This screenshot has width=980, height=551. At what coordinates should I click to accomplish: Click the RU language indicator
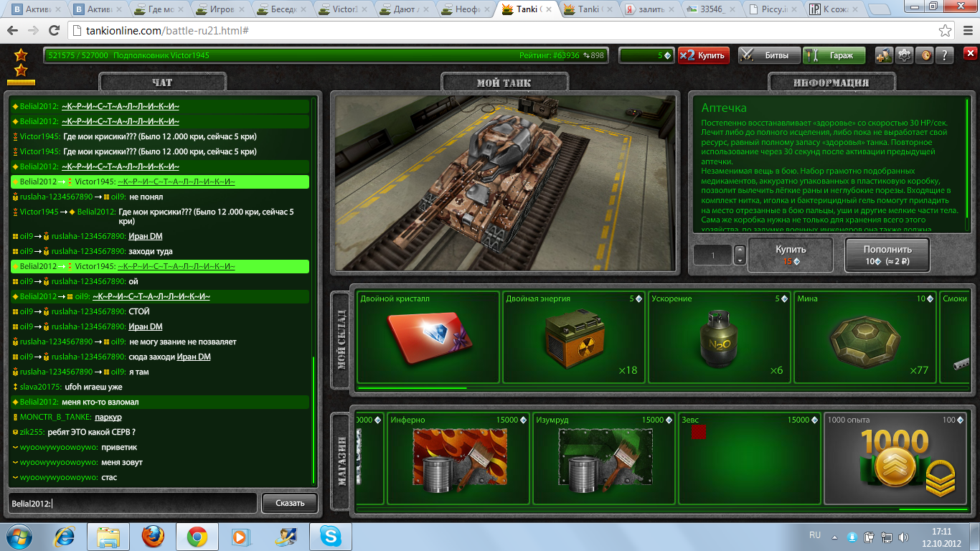click(814, 535)
